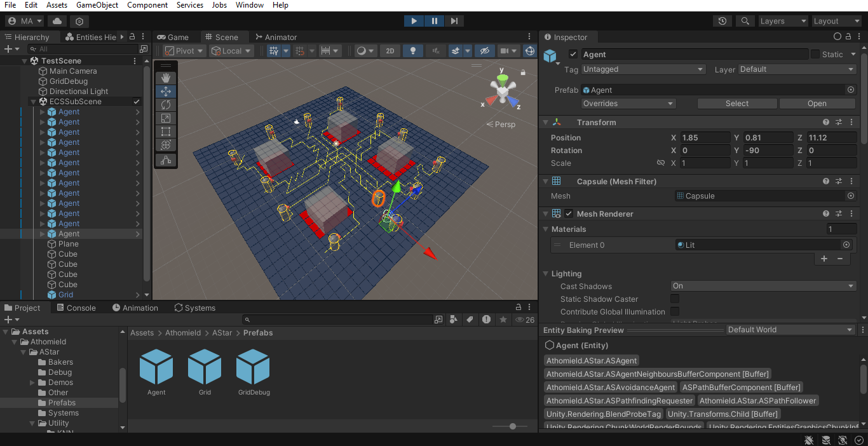The width and height of the screenshot is (868, 446).
Task: Toggle Static Shadow Caster checkbox
Action: (675, 299)
